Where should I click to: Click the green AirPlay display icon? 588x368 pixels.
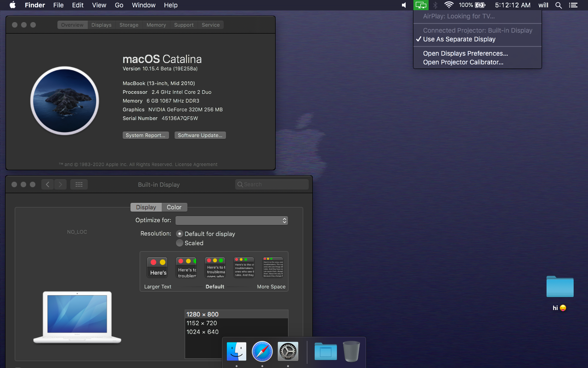(x=421, y=5)
